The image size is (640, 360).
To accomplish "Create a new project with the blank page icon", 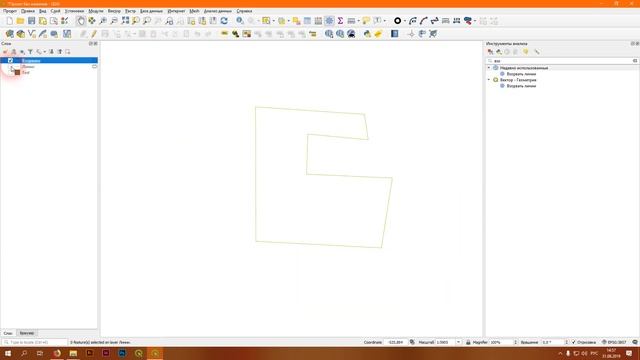I will point(9,21).
